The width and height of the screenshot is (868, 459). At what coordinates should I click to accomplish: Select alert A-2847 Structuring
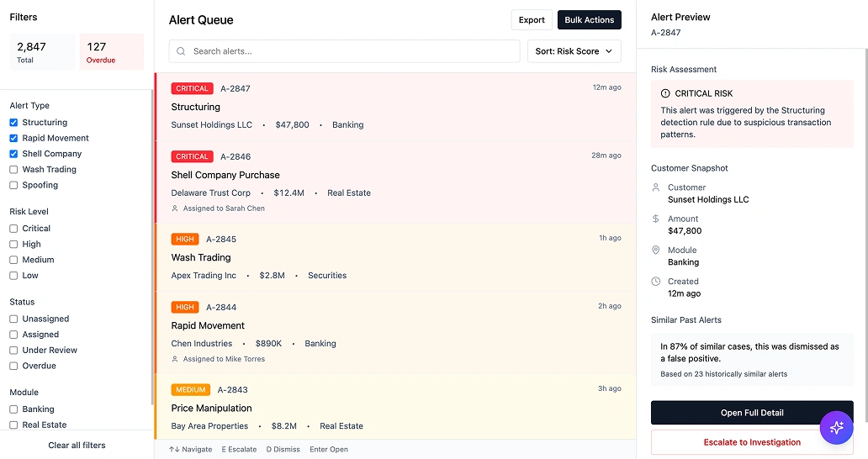coord(395,107)
